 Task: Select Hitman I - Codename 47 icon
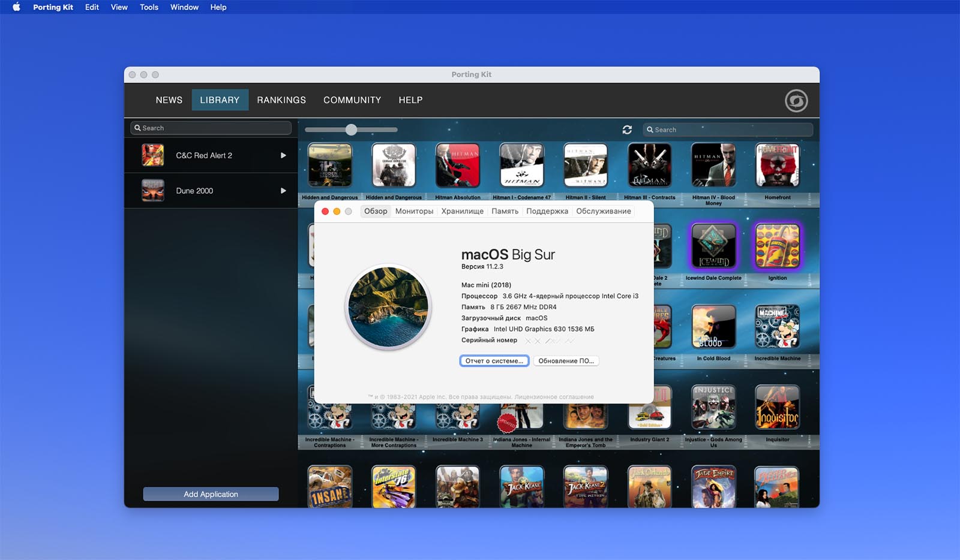(522, 165)
